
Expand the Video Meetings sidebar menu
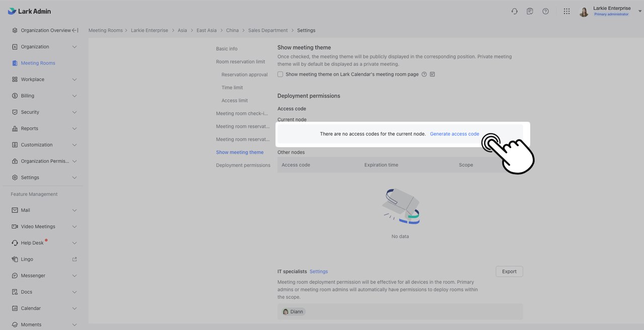pos(74,226)
